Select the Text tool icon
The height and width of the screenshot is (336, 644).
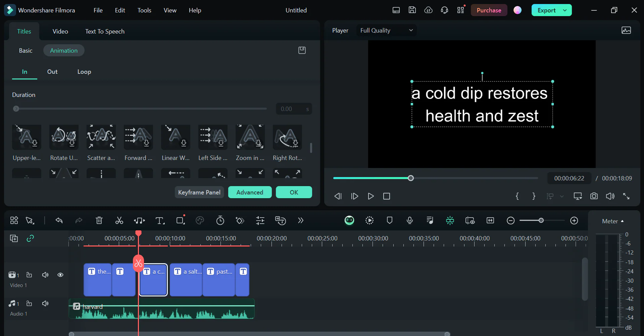tap(160, 221)
